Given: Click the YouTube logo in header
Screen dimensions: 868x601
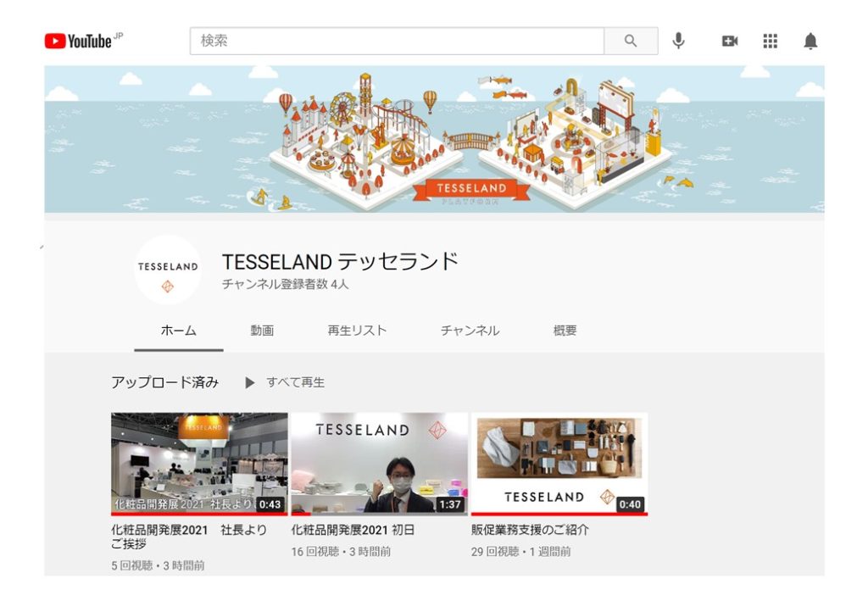Looking at the screenshot, I should tap(78, 41).
